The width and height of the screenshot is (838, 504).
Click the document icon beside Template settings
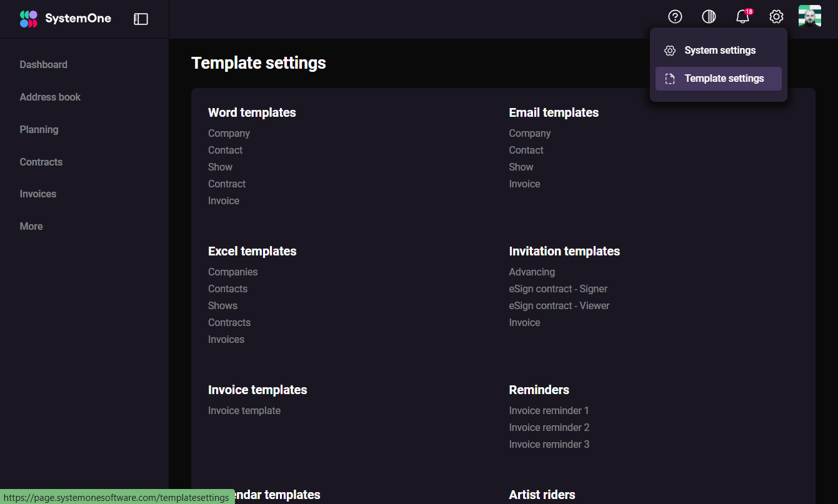pos(670,78)
